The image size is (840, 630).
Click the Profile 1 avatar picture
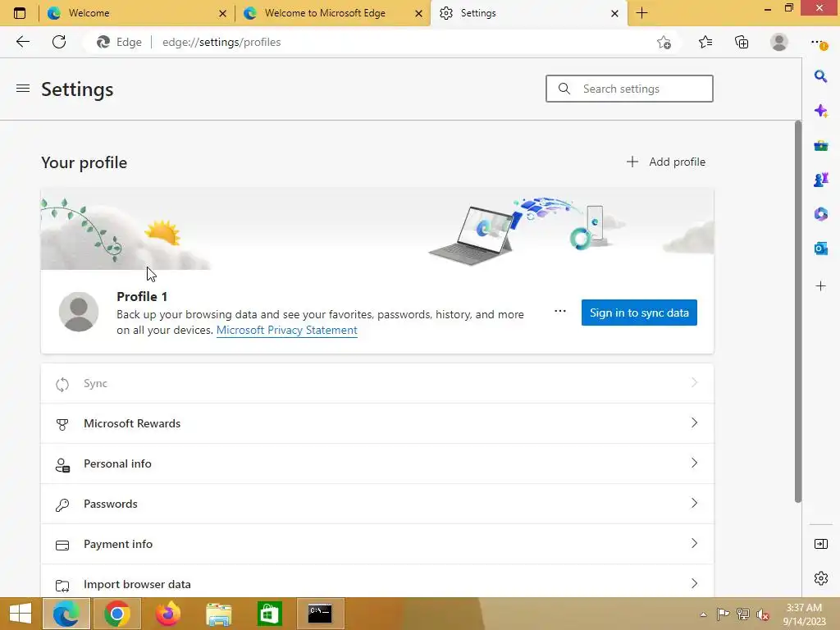[x=79, y=312]
